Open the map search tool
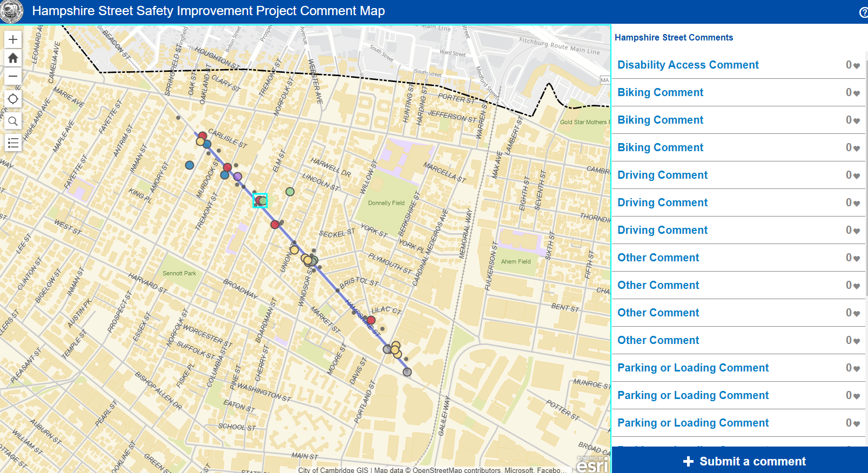Viewport: 868px width, 473px height. coord(13,121)
